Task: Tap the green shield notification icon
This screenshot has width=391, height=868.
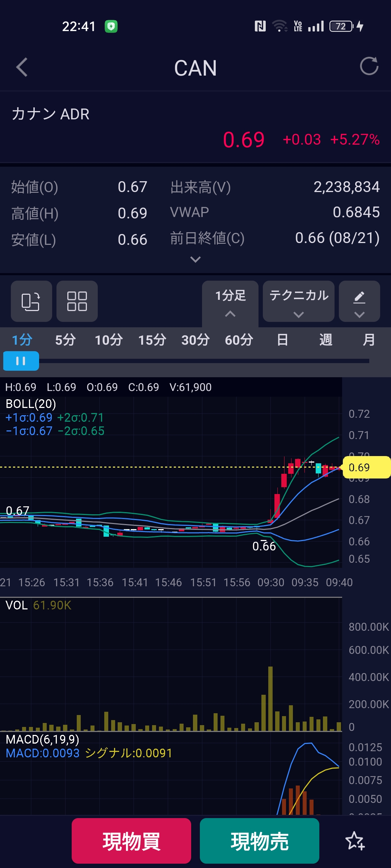Action: [111, 26]
